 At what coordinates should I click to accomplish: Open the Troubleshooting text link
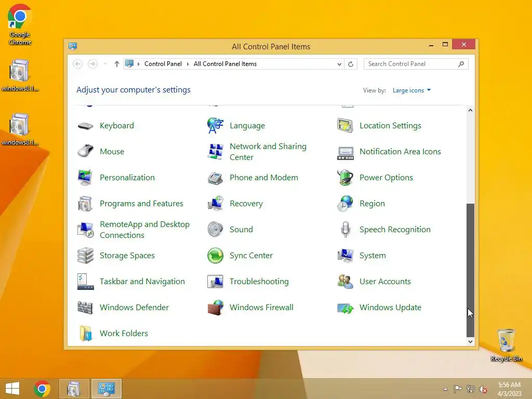pyautogui.click(x=259, y=281)
